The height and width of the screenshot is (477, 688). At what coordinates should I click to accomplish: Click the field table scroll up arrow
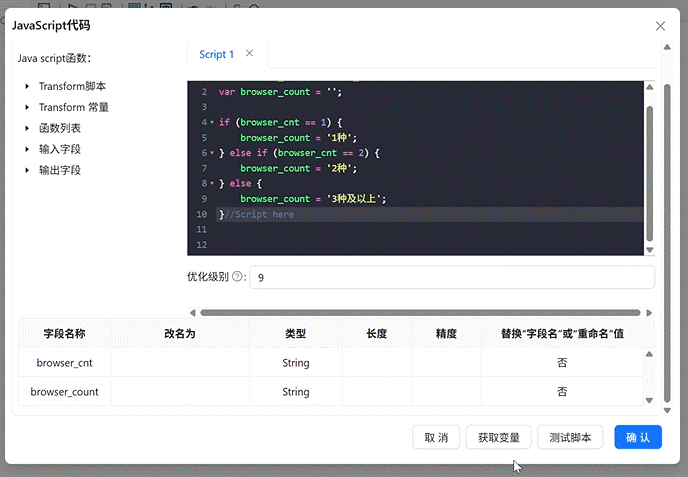coord(649,354)
